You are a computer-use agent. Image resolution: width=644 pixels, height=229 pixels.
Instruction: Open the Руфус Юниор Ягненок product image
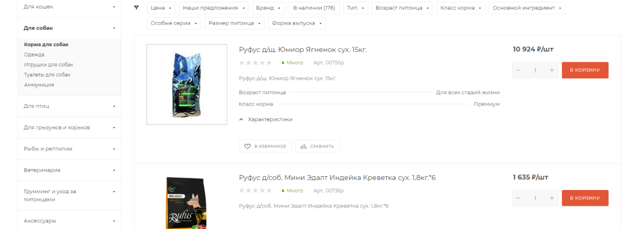pyautogui.click(x=187, y=84)
